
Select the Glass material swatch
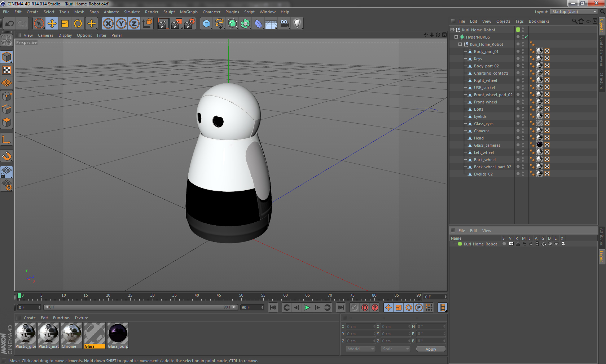coord(95,336)
